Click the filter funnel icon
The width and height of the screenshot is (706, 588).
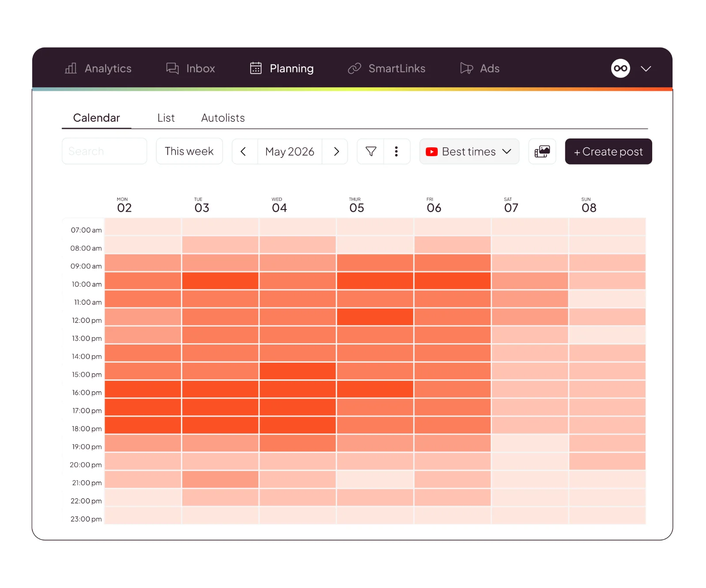(x=371, y=151)
